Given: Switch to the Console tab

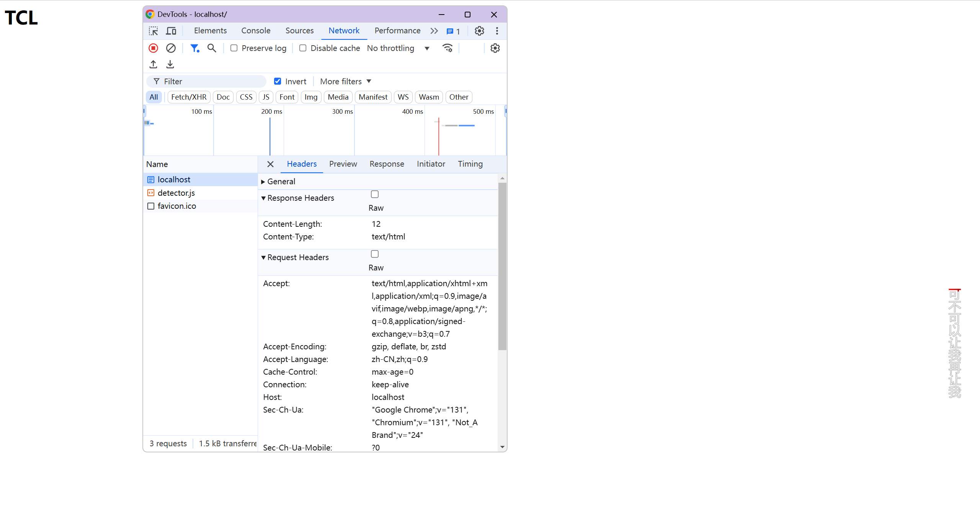Looking at the screenshot, I should coord(256,31).
